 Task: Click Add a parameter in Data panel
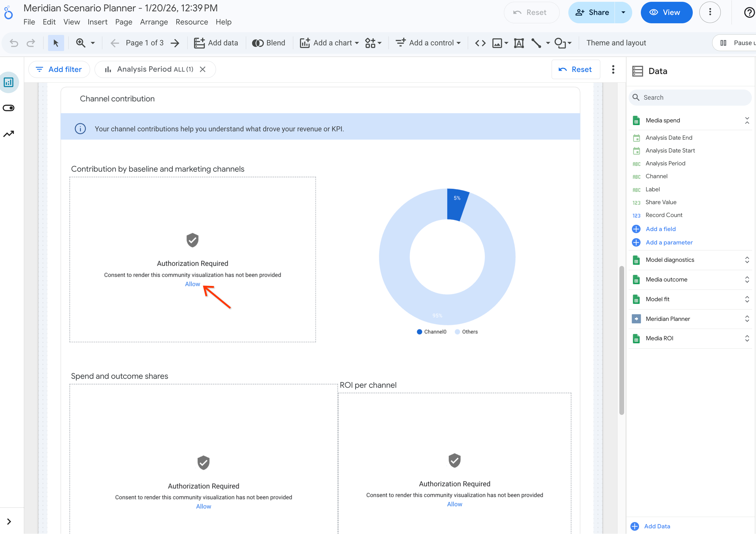point(669,242)
